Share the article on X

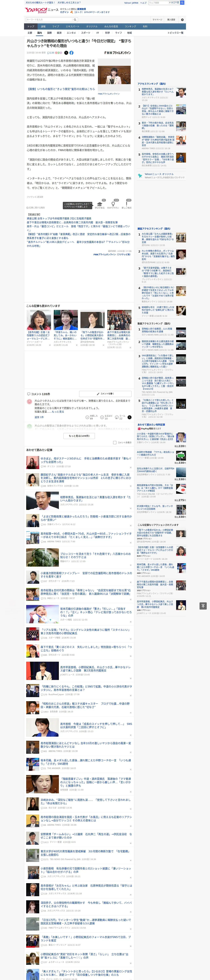[x=66, y=53]
